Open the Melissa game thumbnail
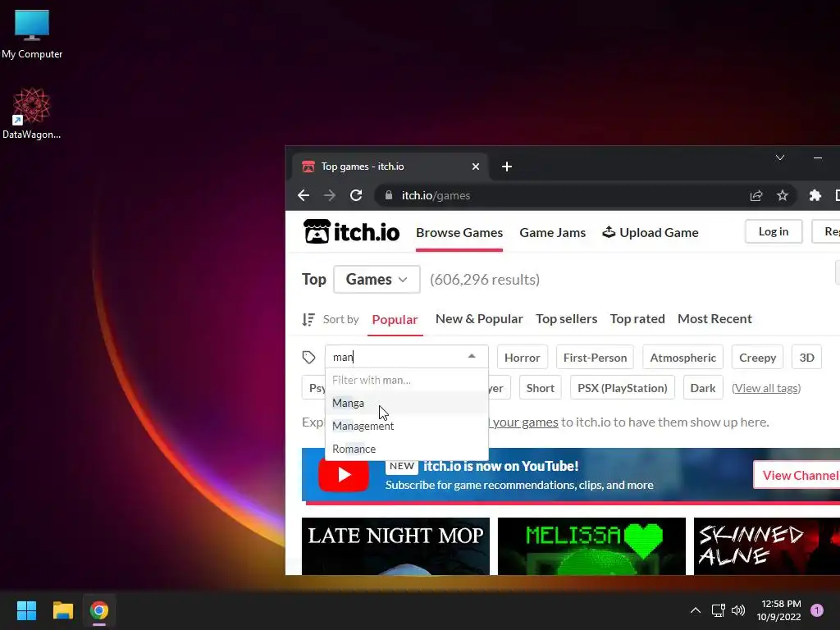 591,546
